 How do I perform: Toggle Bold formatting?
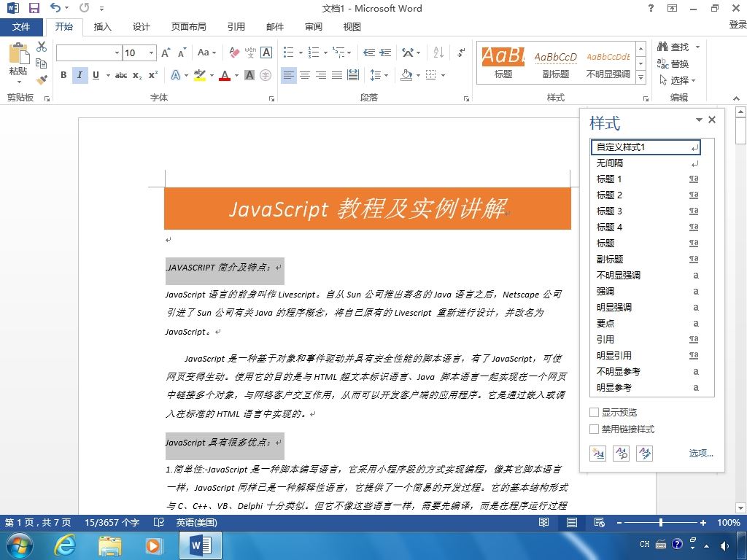63,75
